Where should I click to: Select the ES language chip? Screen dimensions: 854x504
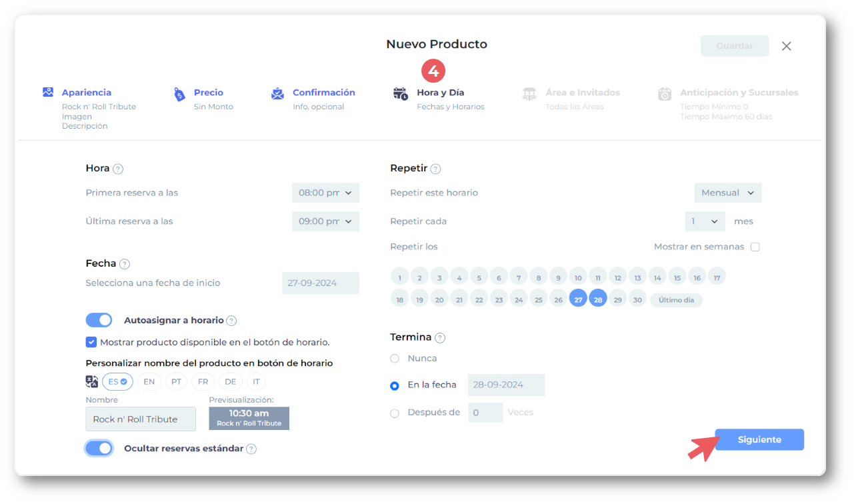(x=117, y=382)
